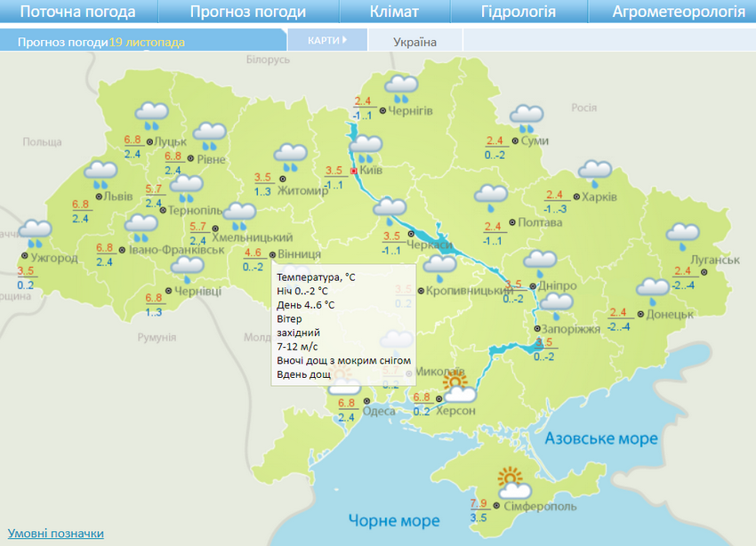756x546 pixels.
Task: Click the cloud icon above Полтава
Action: point(490,197)
